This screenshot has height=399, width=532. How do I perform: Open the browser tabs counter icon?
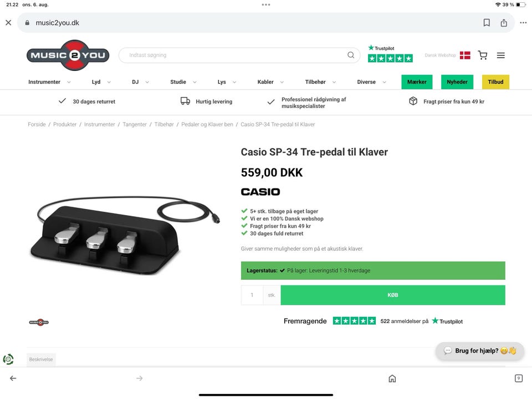(x=519, y=378)
